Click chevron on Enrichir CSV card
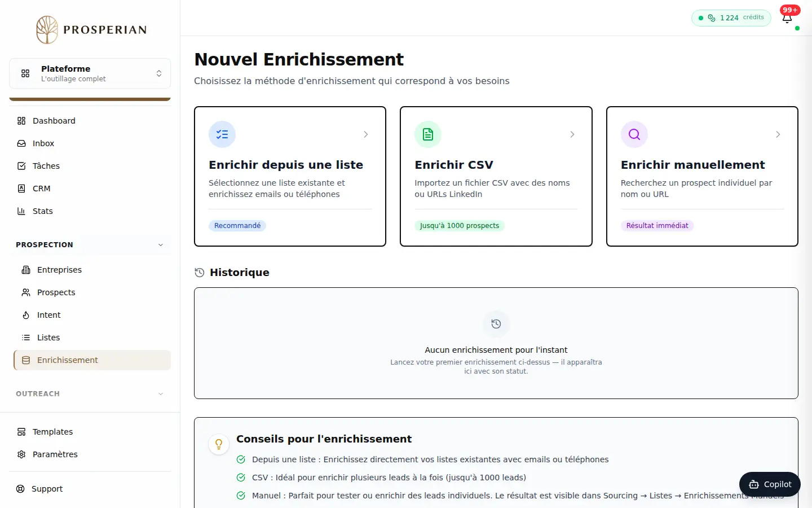 [x=572, y=134]
